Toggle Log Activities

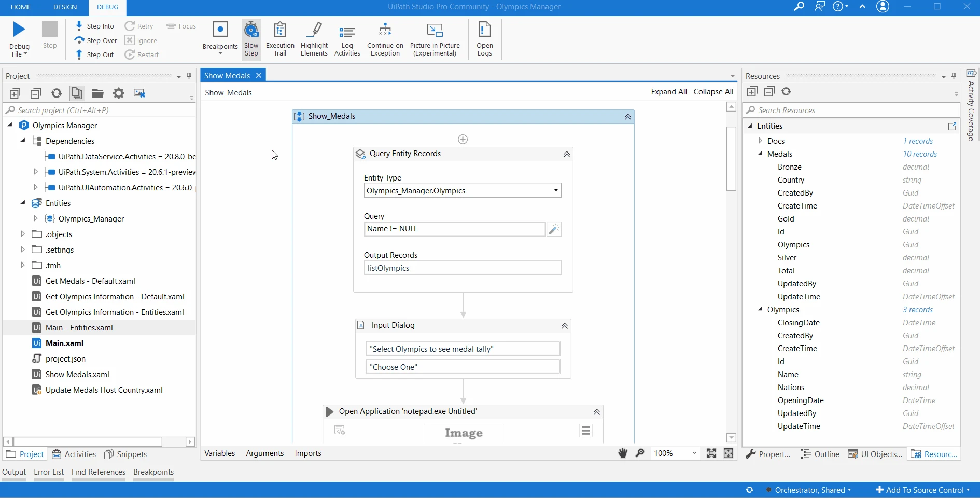[347, 39]
